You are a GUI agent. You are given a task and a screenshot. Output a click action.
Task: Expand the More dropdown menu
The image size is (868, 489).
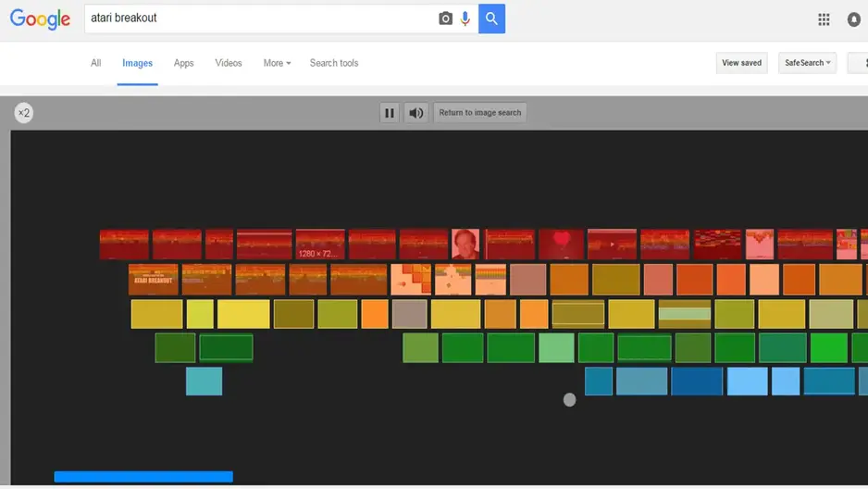pos(277,63)
